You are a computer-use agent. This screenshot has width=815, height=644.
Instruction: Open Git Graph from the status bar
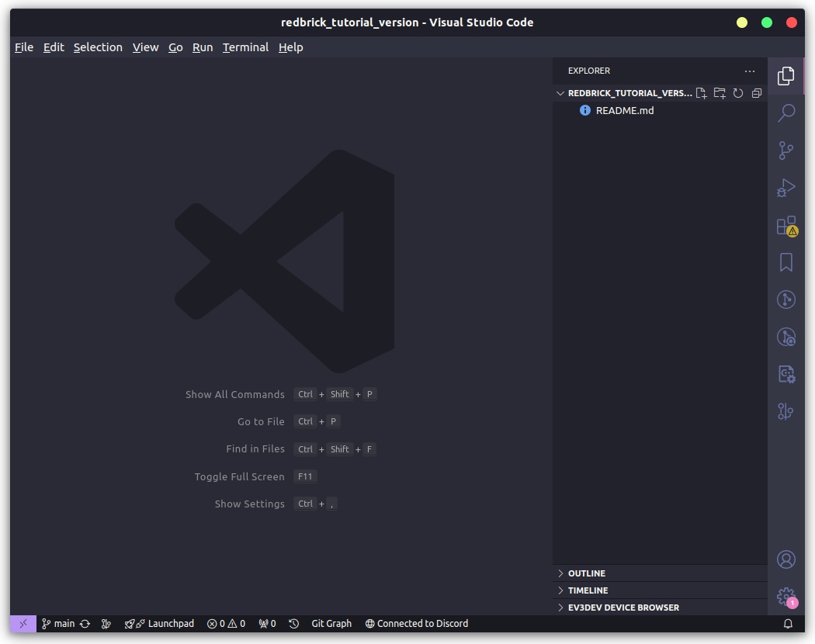[331, 624]
